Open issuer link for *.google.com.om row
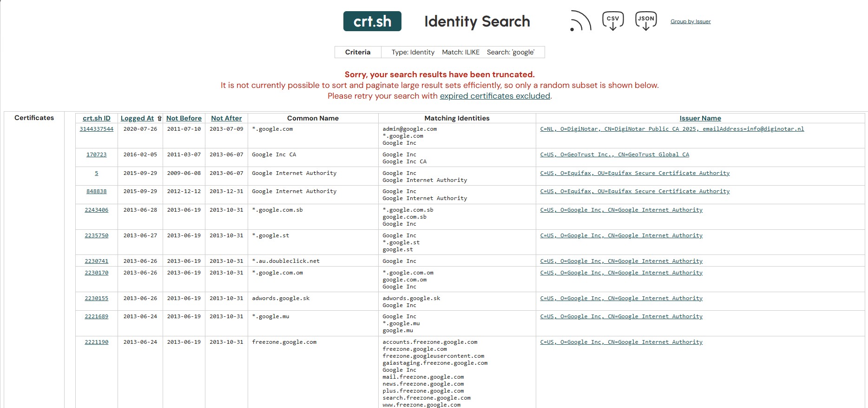The width and height of the screenshot is (868, 408). point(621,273)
